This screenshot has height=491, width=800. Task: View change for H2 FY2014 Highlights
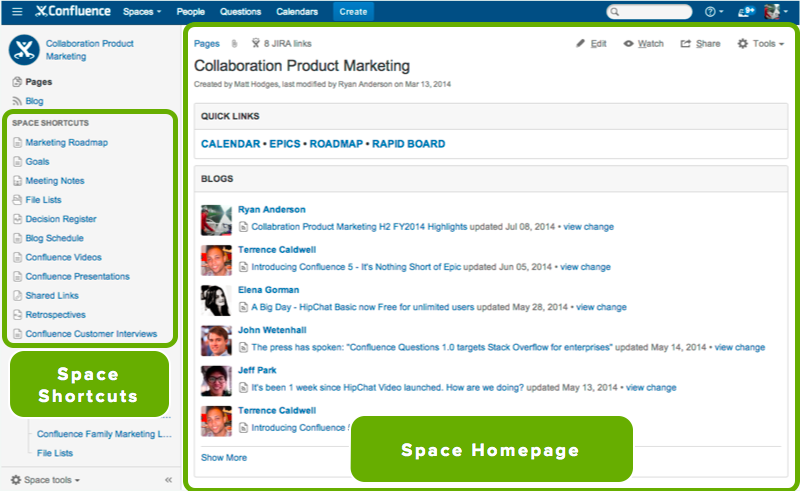point(588,227)
